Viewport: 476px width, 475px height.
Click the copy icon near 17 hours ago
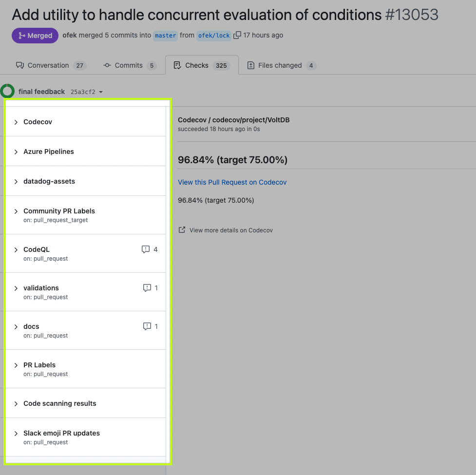(x=237, y=35)
